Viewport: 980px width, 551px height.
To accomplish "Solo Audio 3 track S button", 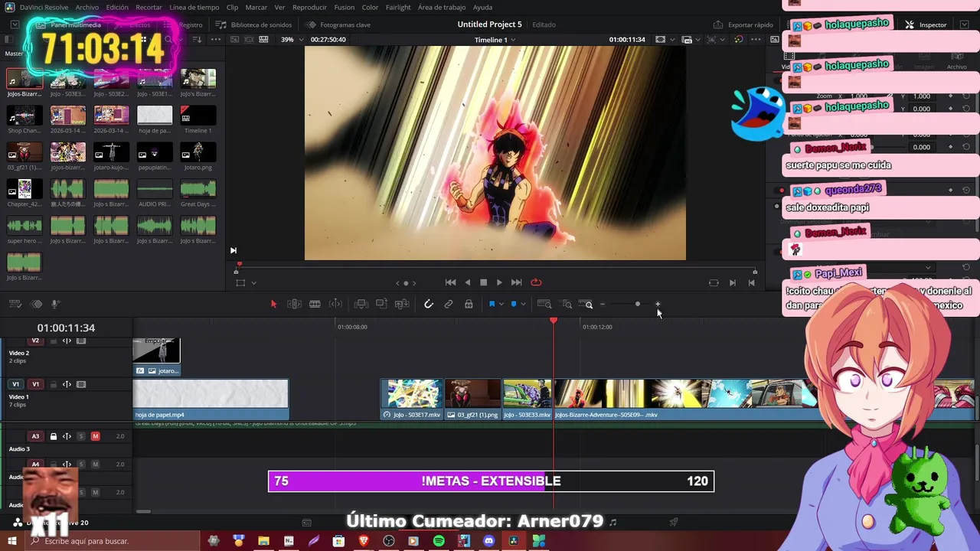I will point(81,436).
